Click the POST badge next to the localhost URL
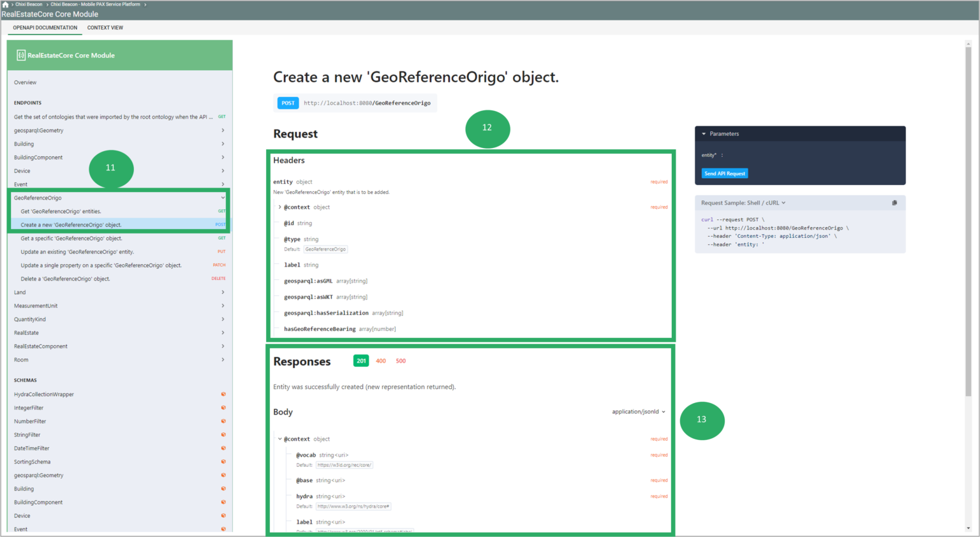Image resolution: width=980 pixels, height=537 pixels. tap(287, 103)
